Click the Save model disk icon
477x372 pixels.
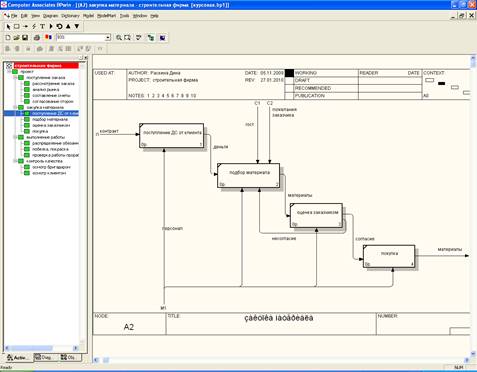(x=25, y=38)
